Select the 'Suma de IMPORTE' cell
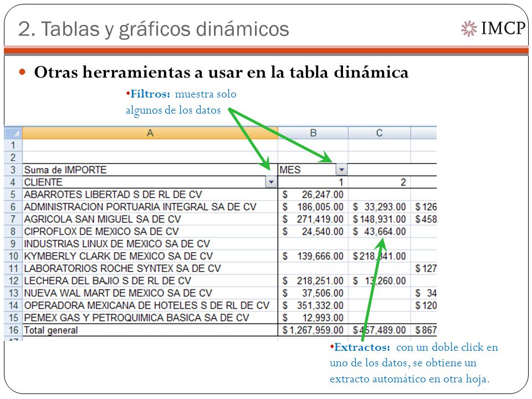The width and height of the screenshot is (532, 399). tap(150, 170)
